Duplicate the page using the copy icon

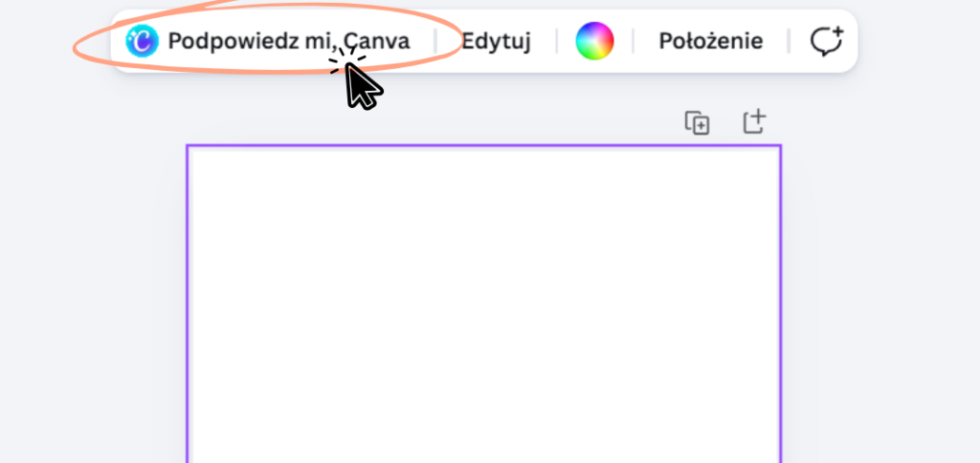(x=697, y=122)
